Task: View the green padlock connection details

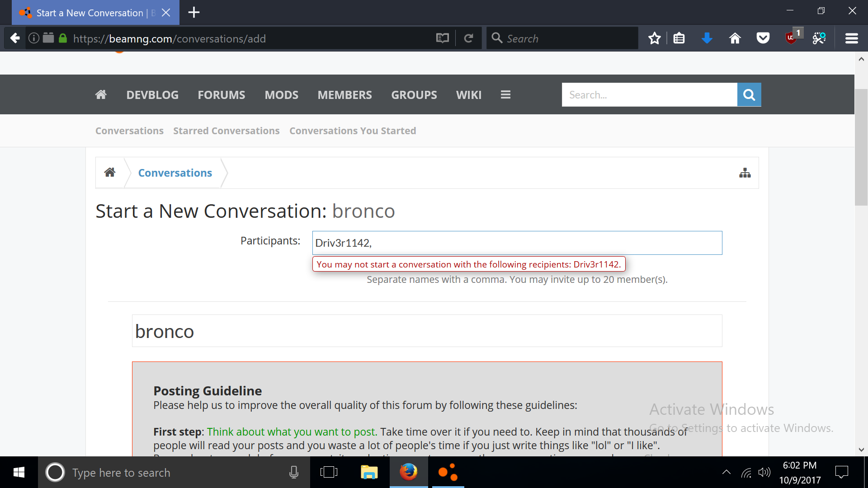Action: point(63,38)
